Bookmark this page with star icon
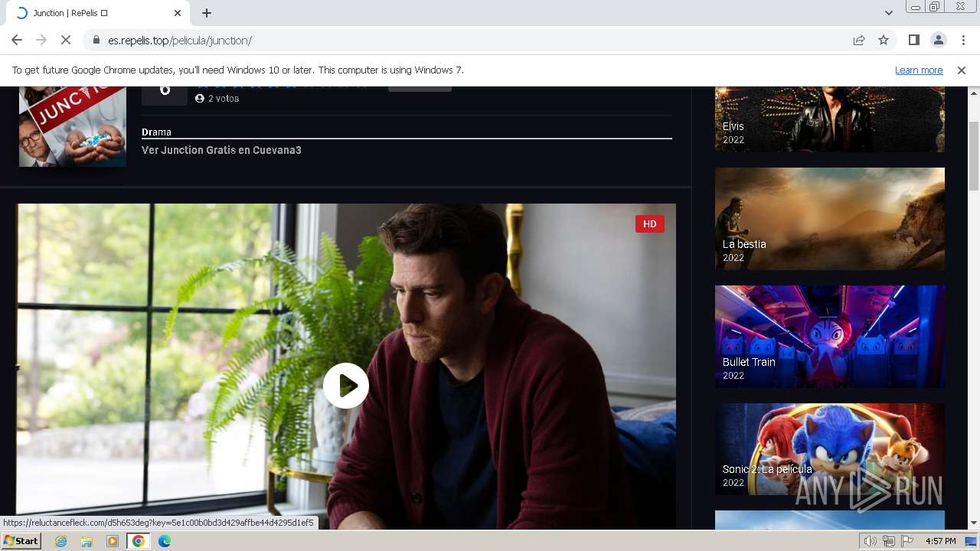This screenshot has width=980, height=551. pos(884,40)
